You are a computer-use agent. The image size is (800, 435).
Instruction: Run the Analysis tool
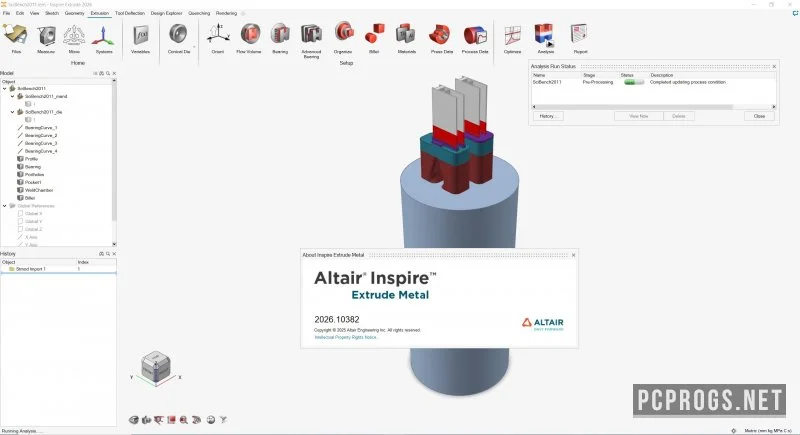click(545, 37)
